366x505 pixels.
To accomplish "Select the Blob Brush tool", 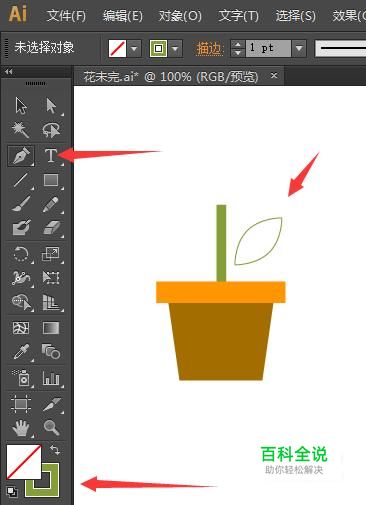I will (21, 228).
